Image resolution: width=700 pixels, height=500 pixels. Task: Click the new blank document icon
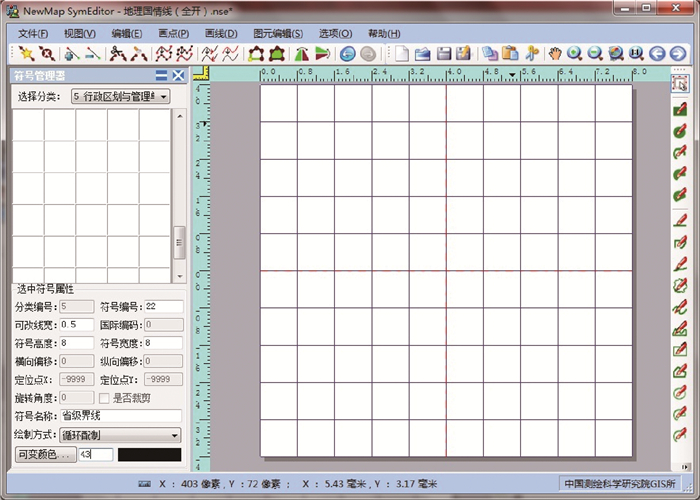point(402,53)
